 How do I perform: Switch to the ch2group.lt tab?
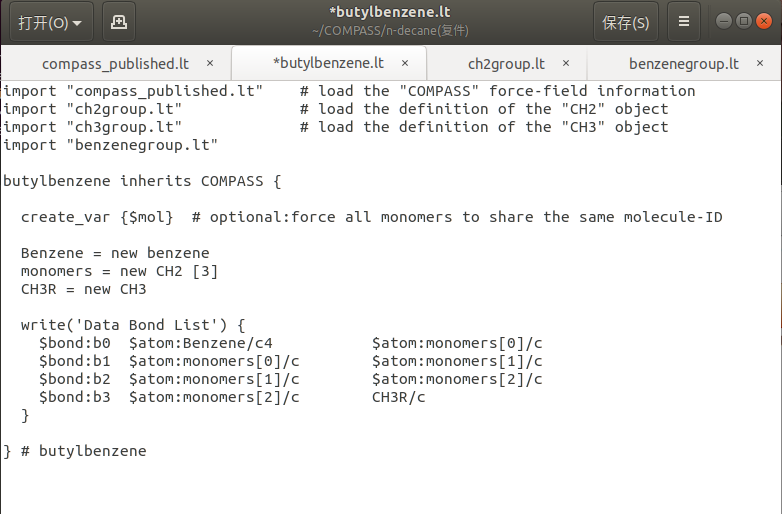(507, 64)
